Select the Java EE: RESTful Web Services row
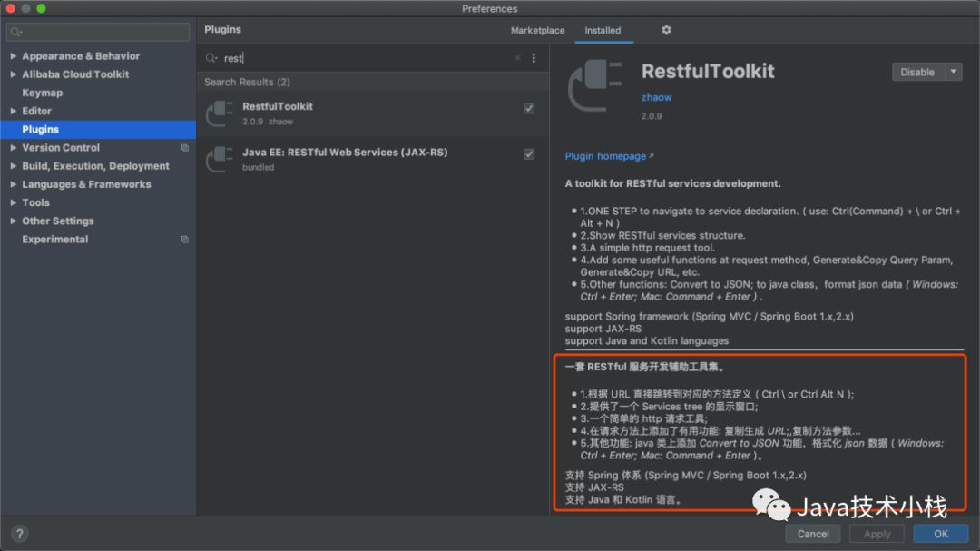This screenshot has width=980, height=551. pos(373,160)
